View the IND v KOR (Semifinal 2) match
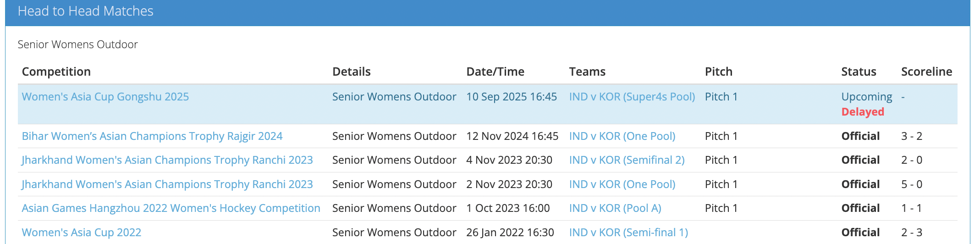This screenshot has height=244, width=980. 627,160
